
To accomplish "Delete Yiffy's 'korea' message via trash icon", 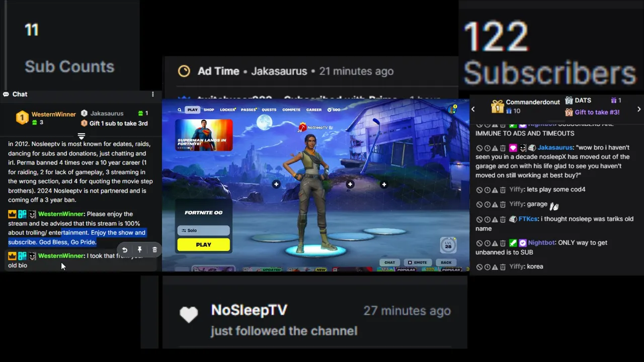I will coord(503,267).
